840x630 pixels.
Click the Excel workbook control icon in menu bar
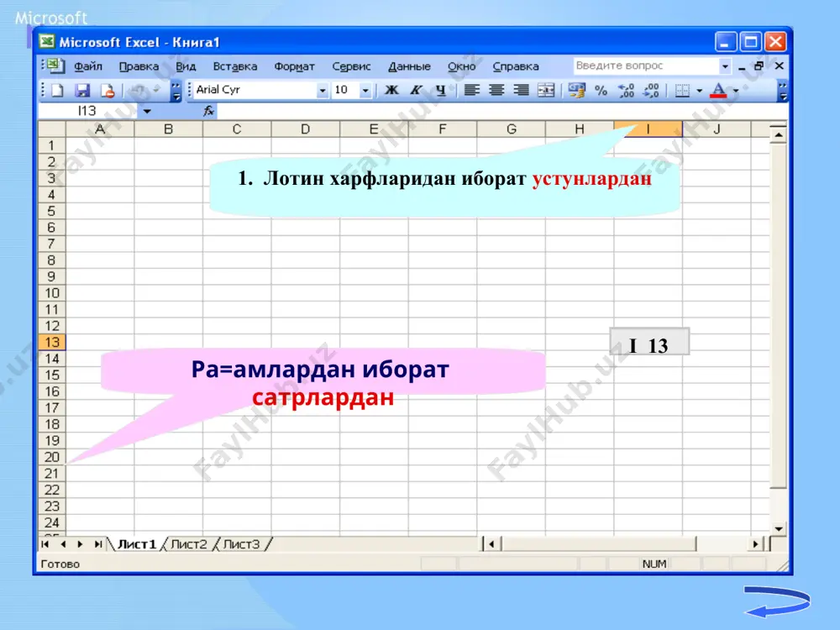tap(54, 66)
